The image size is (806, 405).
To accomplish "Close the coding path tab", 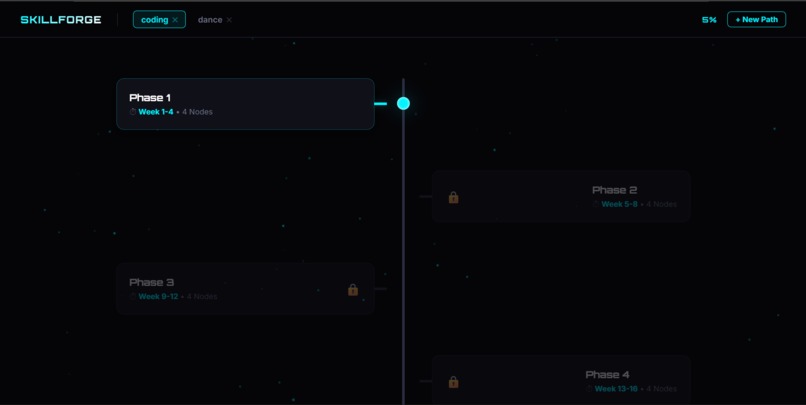I will click(175, 20).
